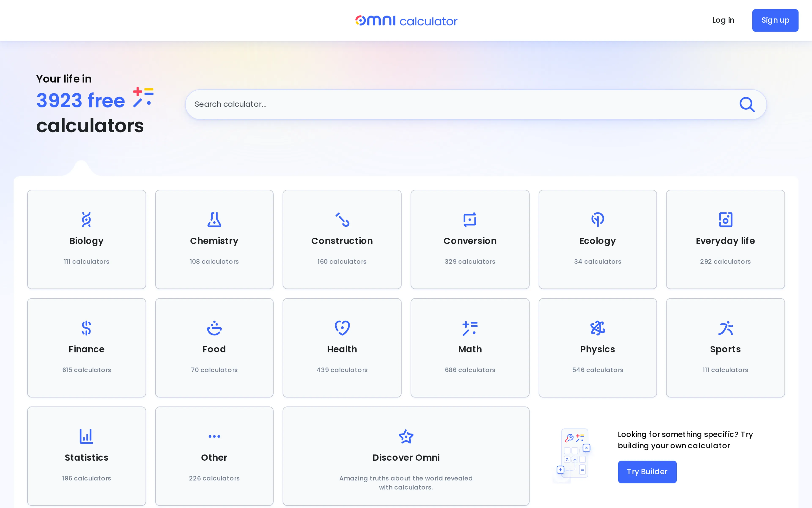Click the Health heart icon
Screen dimensions: 812x508
pyautogui.click(x=342, y=328)
